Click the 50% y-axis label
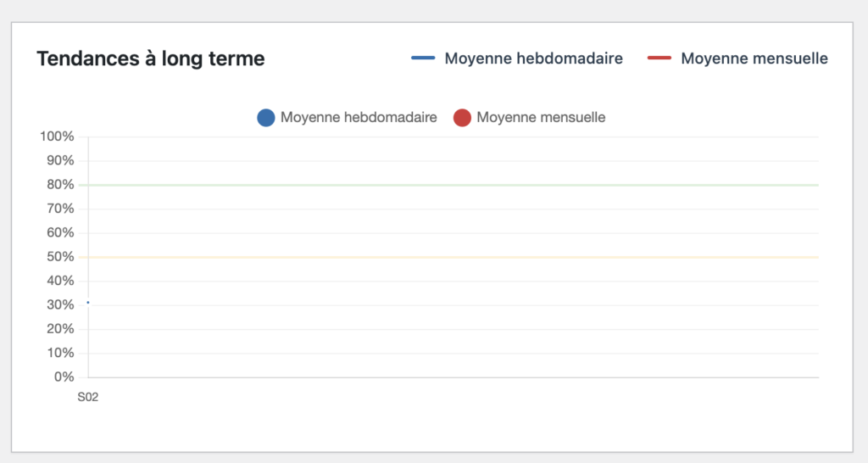The image size is (868, 463). (60, 257)
